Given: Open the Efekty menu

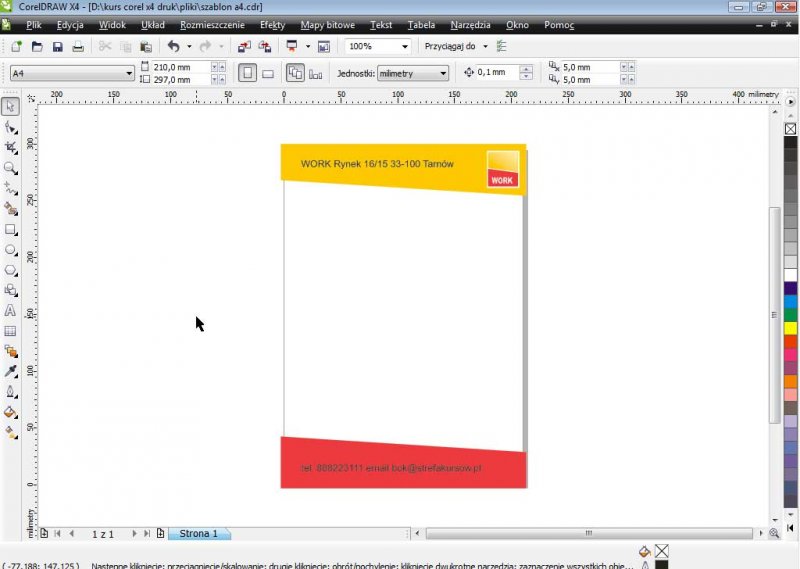Looking at the screenshot, I should pos(272,24).
